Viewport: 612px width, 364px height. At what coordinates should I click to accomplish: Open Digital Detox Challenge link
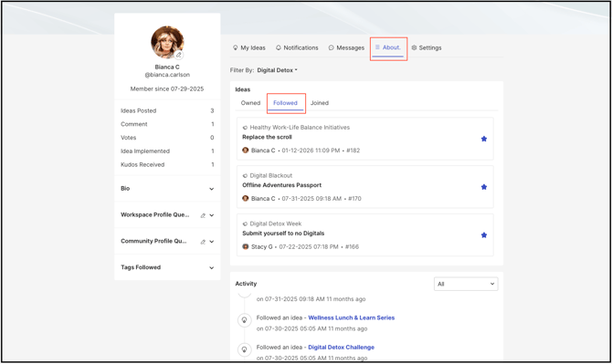click(341, 348)
